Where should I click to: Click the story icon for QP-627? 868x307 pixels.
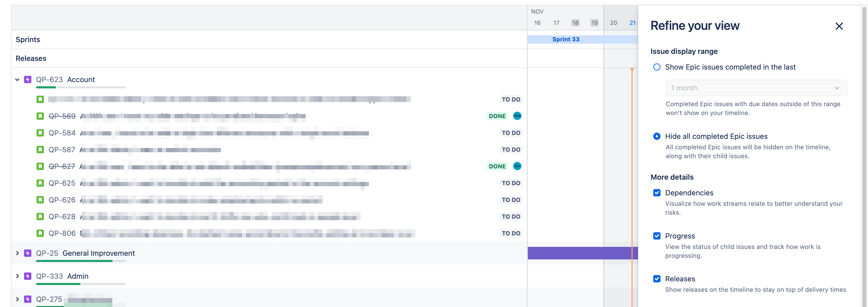[x=40, y=166]
